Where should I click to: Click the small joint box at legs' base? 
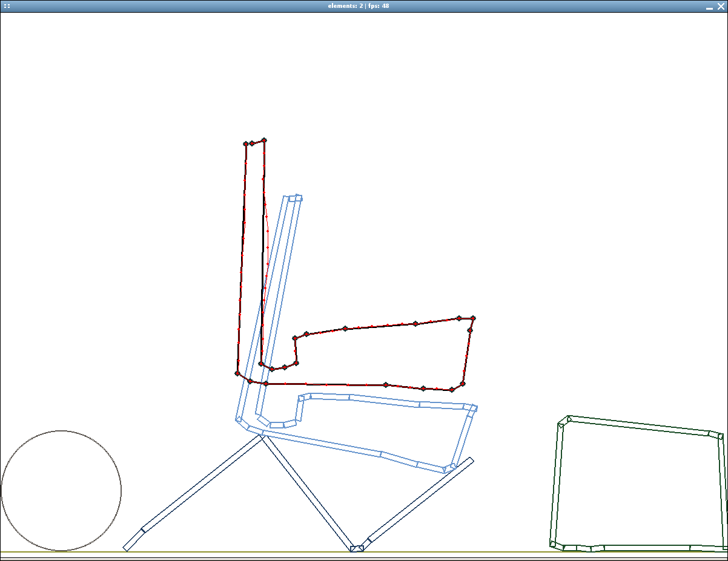click(x=357, y=548)
